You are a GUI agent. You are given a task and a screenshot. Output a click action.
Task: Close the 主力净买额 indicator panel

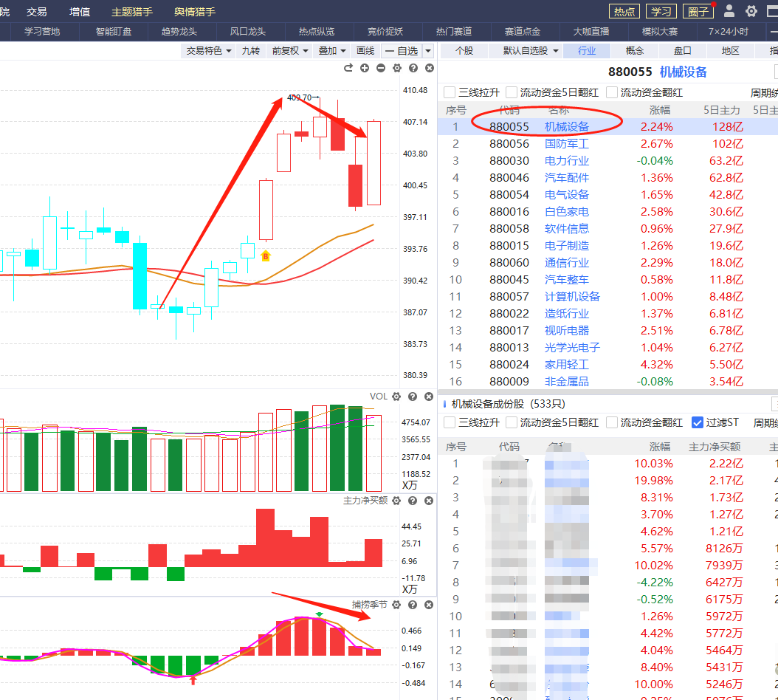(429, 501)
